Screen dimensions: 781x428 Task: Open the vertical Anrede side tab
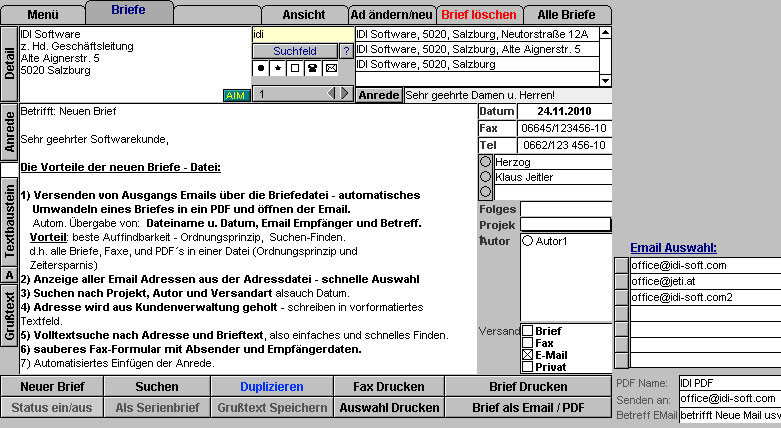pos(9,132)
